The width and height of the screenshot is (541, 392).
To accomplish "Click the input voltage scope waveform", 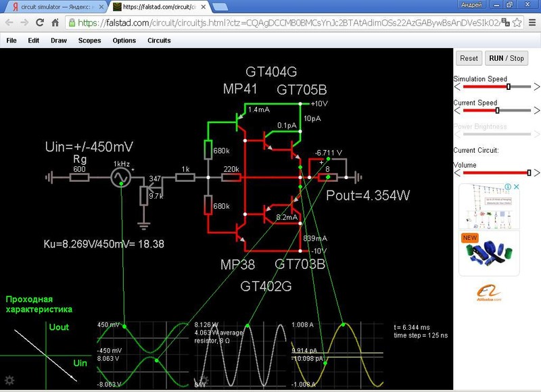I will click(x=143, y=337).
